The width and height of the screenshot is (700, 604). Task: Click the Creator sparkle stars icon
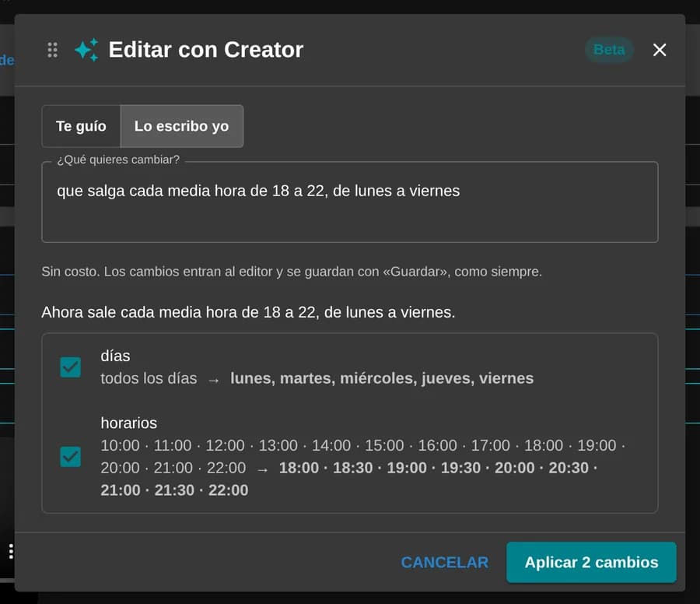click(86, 50)
